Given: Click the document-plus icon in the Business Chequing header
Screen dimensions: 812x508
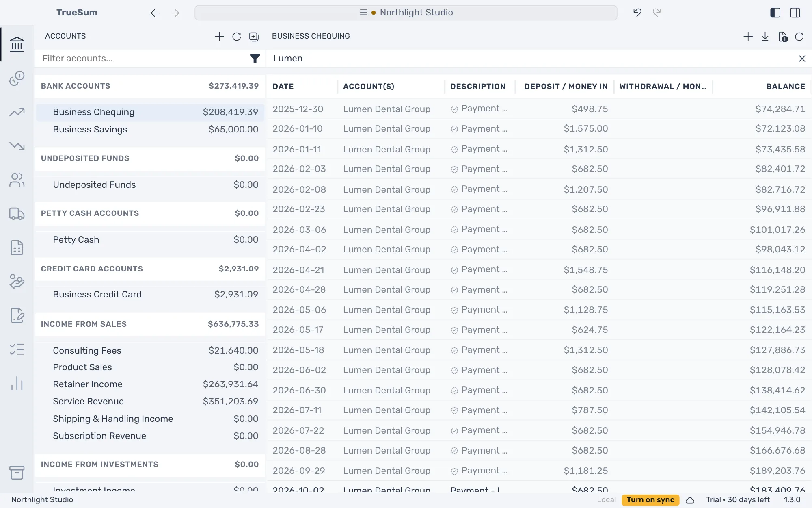Looking at the screenshot, I should pyautogui.click(x=783, y=37).
